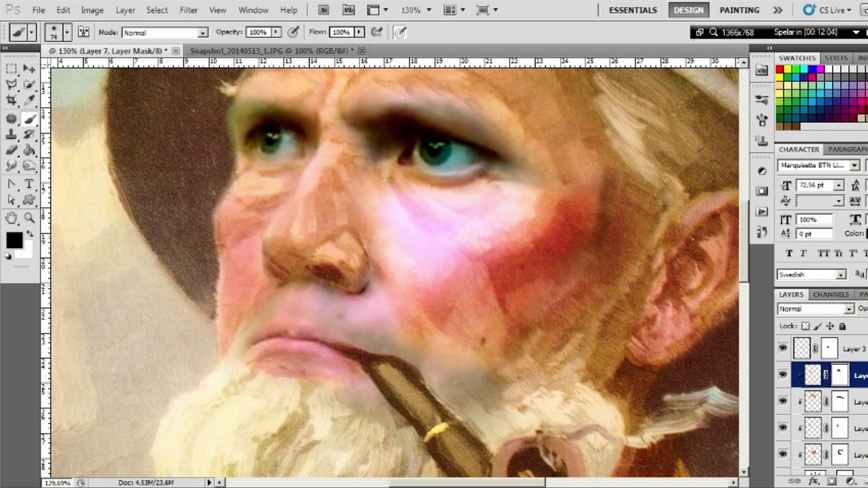This screenshot has width=868, height=488.
Task: Open the collapsed Clone Source panel icon
Action: point(762,140)
